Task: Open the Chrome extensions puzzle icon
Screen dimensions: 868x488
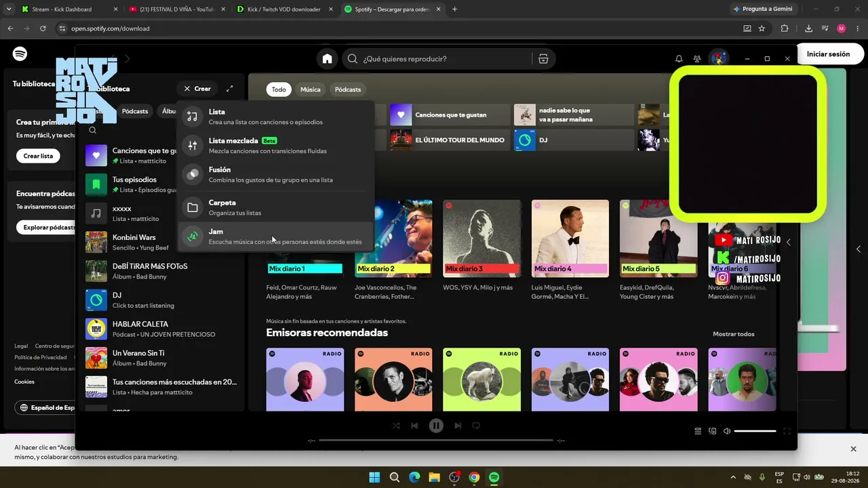Action: tap(785, 28)
